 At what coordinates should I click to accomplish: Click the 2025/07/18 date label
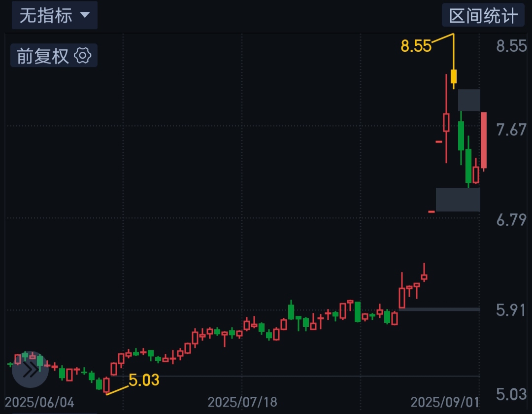click(x=242, y=403)
